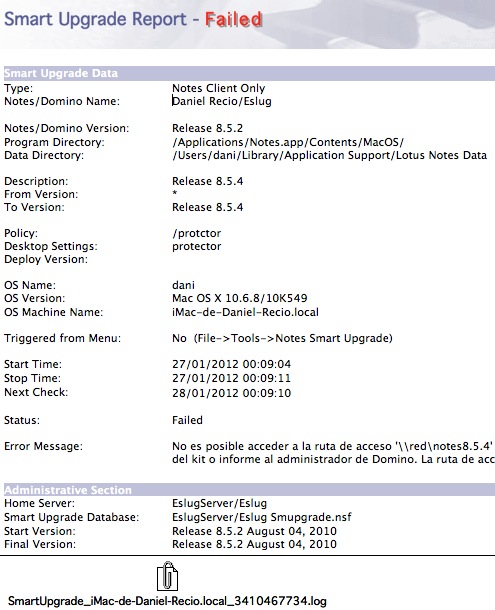The height and width of the screenshot is (610, 495).
Task: Click the Start Version 'Release 8.5.2 August 04, 2010'
Action: (x=254, y=531)
